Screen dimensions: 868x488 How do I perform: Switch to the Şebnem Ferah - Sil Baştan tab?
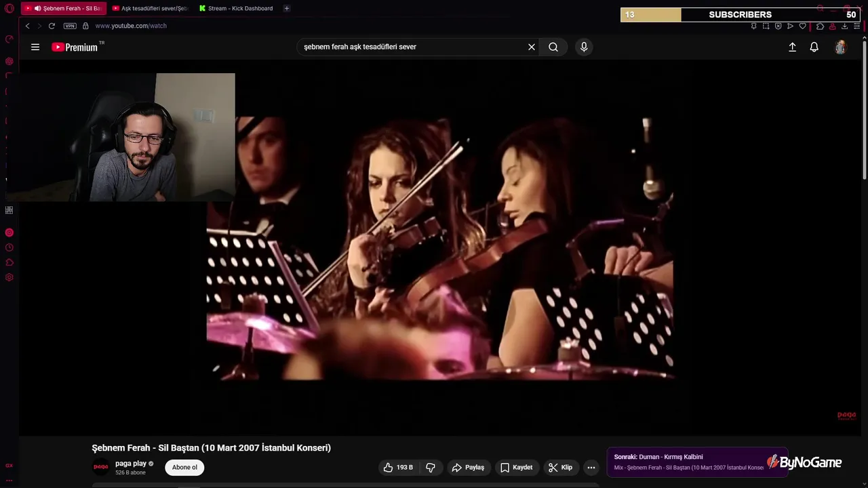coord(64,8)
